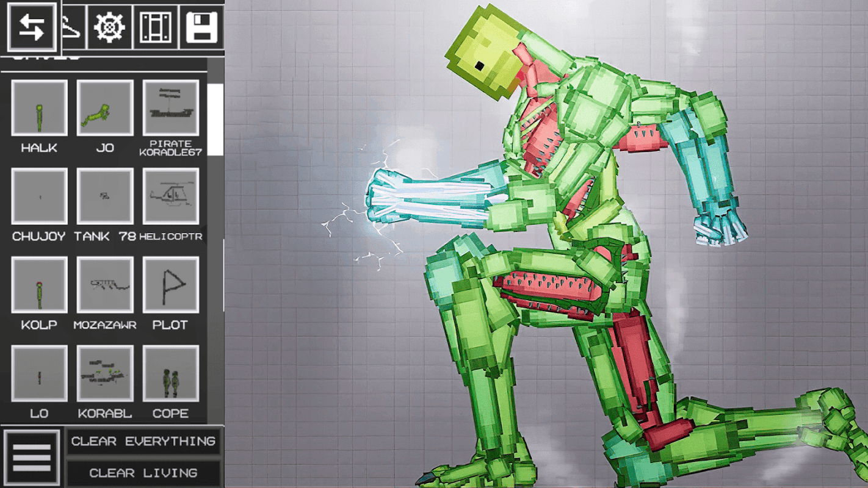Screen dimensions: 868x488
Task: Select the film strip icon
Action: [x=156, y=27]
